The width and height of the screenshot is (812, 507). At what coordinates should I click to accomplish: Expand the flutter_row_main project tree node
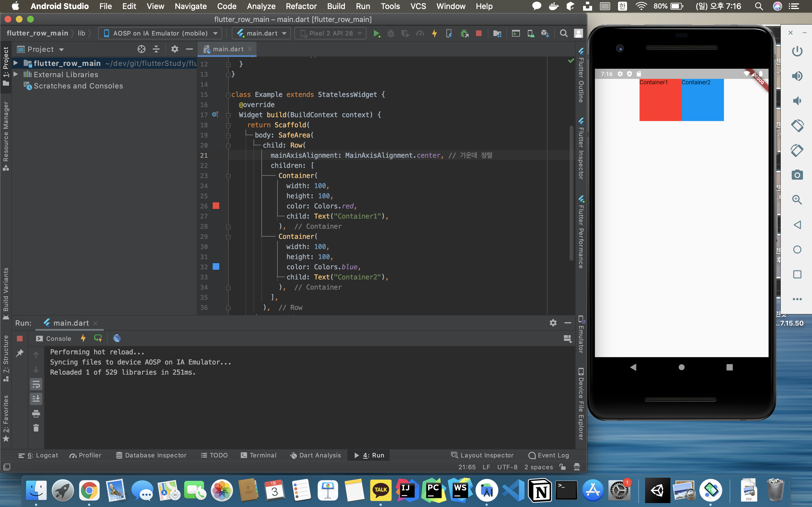click(x=16, y=63)
